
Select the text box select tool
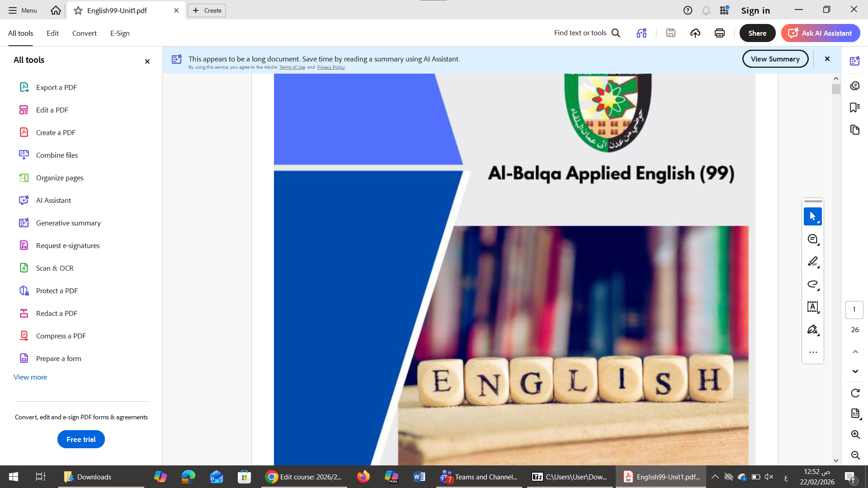pos(812,307)
